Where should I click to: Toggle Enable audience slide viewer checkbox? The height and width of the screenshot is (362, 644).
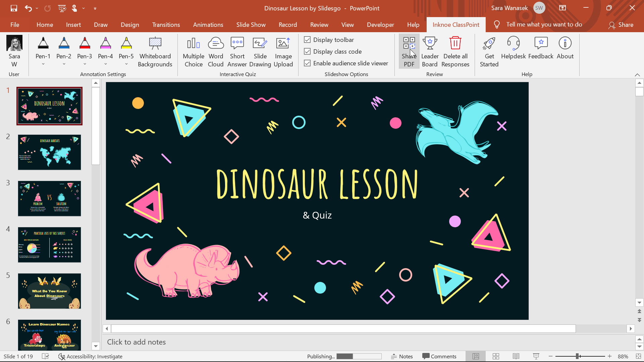[x=307, y=63]
